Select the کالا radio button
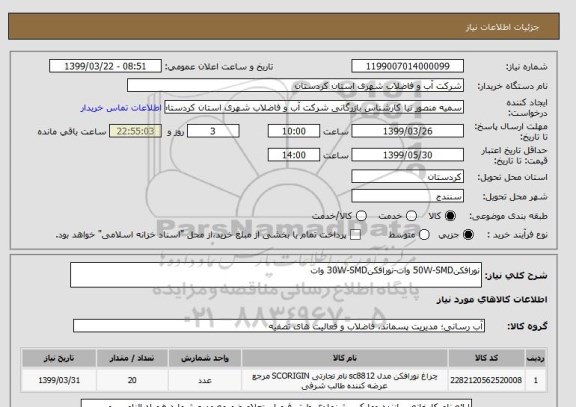This screenshot has height=407, width=576. pos(450,216)
